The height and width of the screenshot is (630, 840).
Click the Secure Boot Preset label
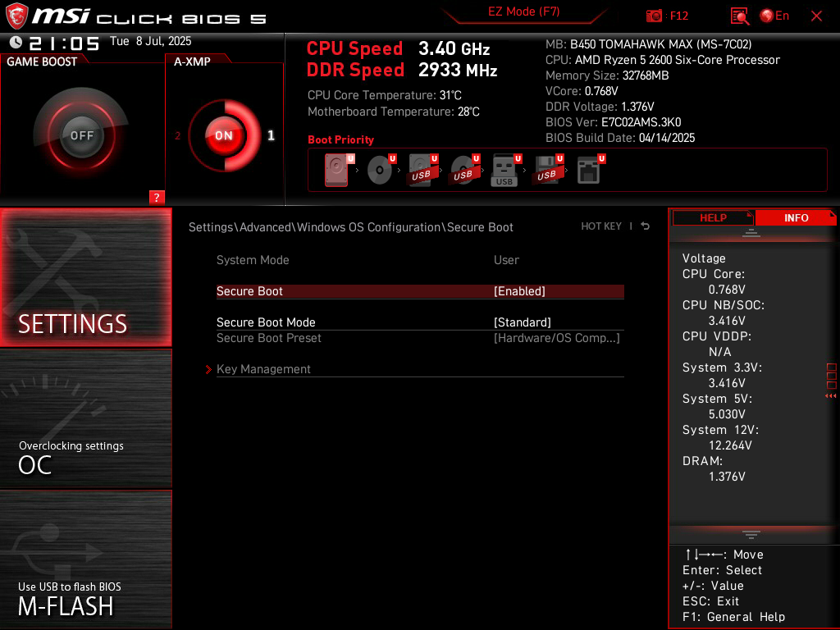tap(269, 338)
